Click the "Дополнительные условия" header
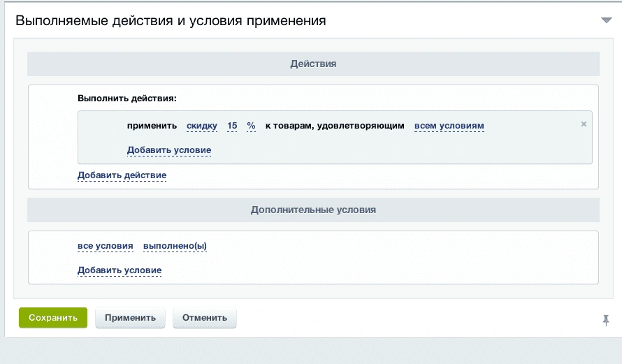The width and height of the screenshot is (622, 364). click(x=313, y=210)
